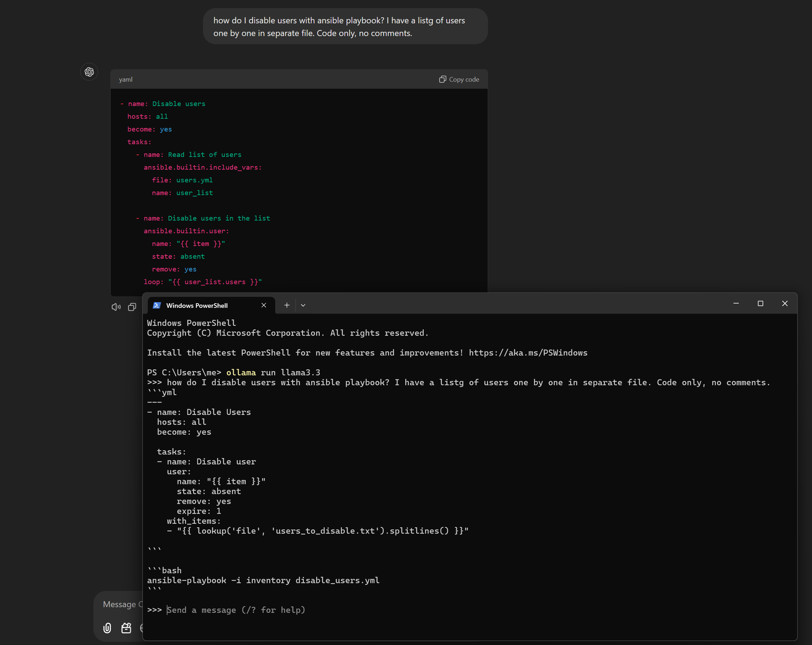Click the 'expire: 1' line in PowerShell
The width and height of the screenshot is (812, 645).
199,511
